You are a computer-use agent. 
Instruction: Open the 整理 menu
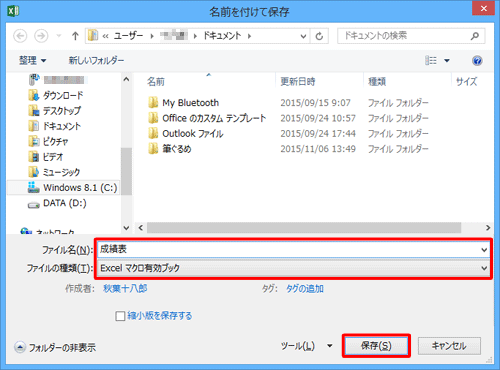coord(32,60)
